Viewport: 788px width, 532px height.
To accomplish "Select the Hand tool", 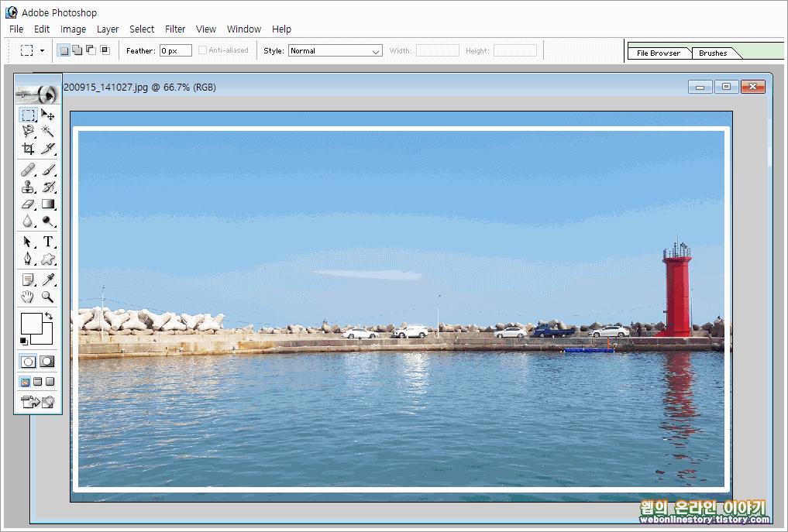I will pyautogui.click(x=28, y=297).
